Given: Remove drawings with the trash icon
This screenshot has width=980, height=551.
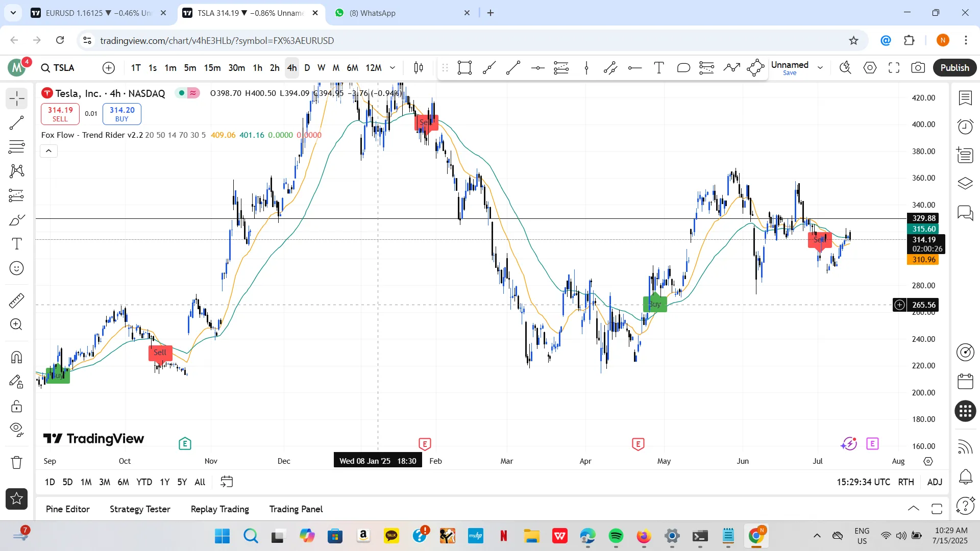Looking at the screenshot, I should pyautogui.click(x=16, y=463).
